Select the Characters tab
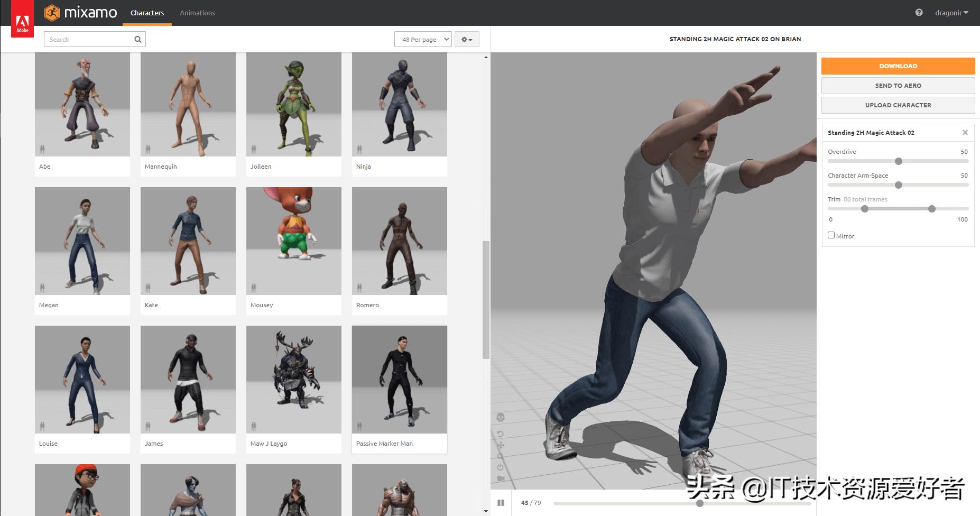980x516 pixels. (x=147, y=13)
